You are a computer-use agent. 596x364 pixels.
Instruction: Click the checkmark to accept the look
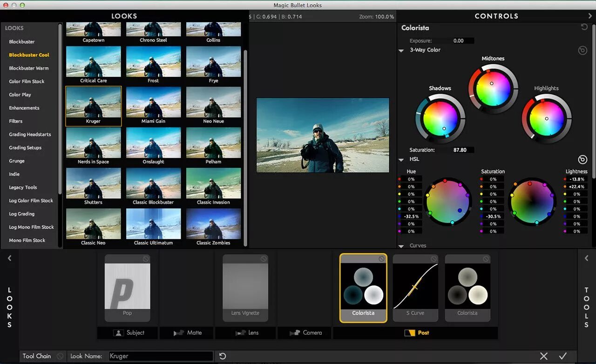pos(563,356)
